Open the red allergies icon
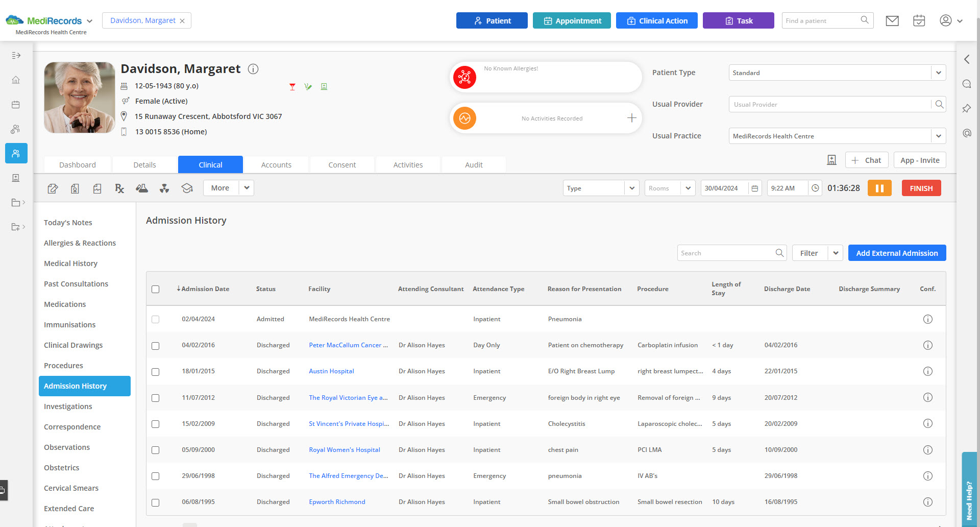 (464, 77)
